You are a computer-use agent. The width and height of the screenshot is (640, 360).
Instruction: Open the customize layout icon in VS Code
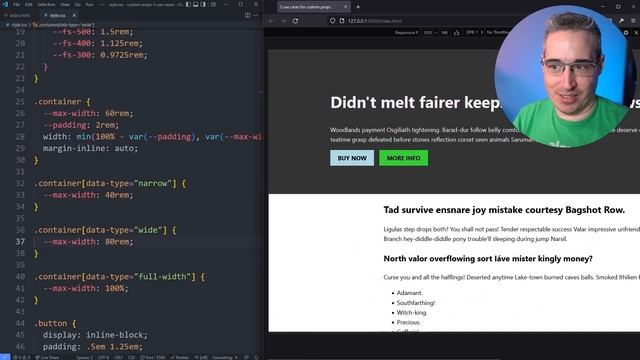tap(213, 4)
